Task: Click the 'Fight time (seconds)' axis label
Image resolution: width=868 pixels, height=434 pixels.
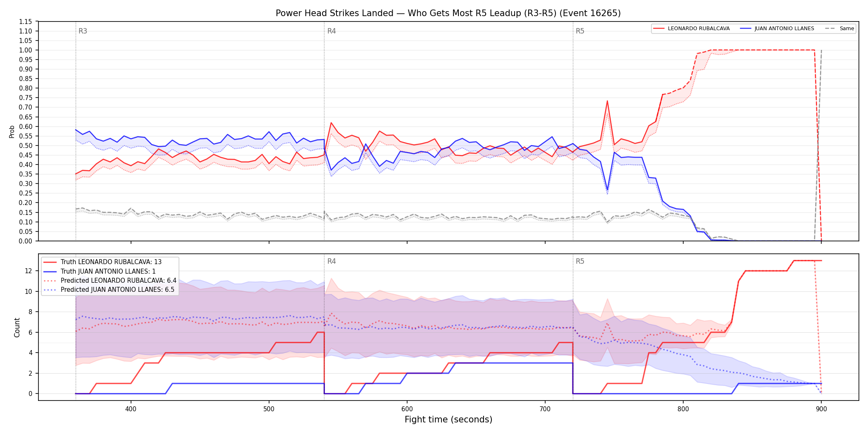Action: [x=448, y=420]
